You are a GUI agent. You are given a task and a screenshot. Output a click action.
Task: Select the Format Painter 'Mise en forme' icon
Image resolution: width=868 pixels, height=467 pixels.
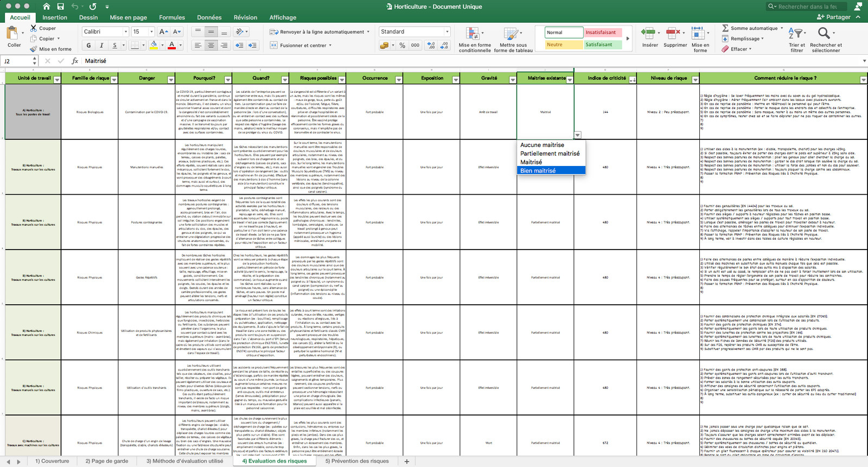click(34, 49)
